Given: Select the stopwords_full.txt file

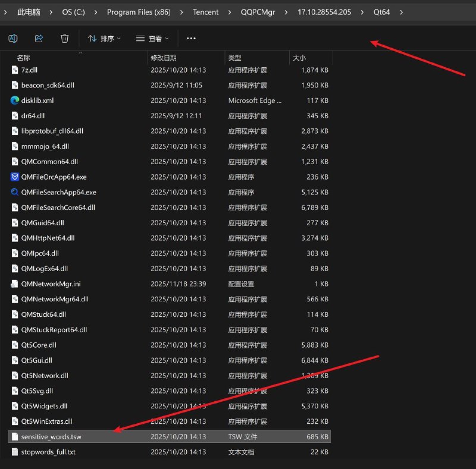Looking at the screenshot, I should (x=48, y=452).
